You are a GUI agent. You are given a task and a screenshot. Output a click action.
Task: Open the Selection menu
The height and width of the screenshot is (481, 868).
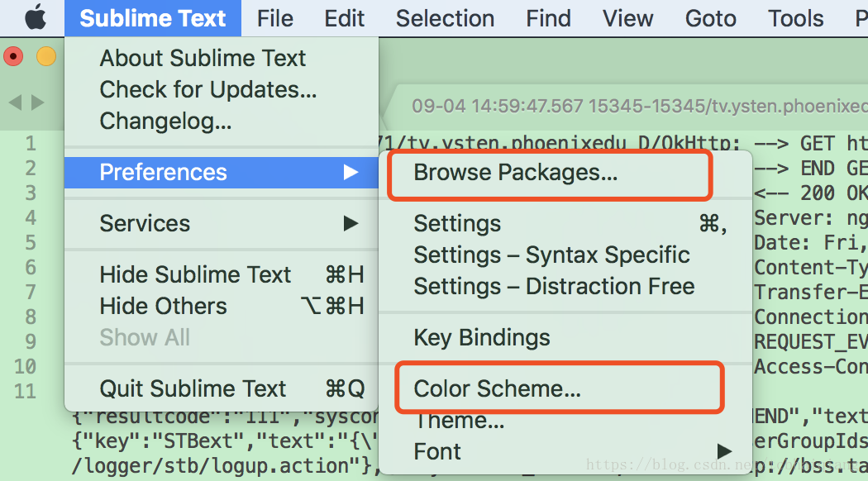445,18
